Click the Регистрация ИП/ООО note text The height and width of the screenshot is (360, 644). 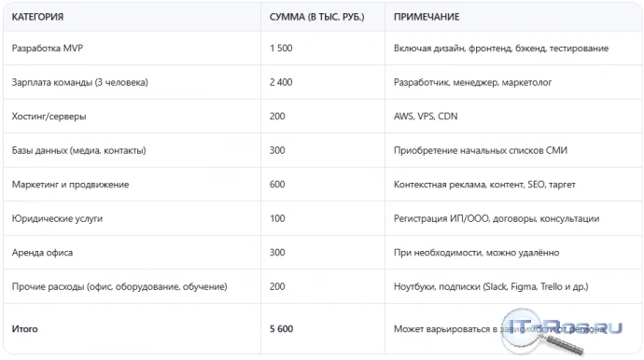497,218
